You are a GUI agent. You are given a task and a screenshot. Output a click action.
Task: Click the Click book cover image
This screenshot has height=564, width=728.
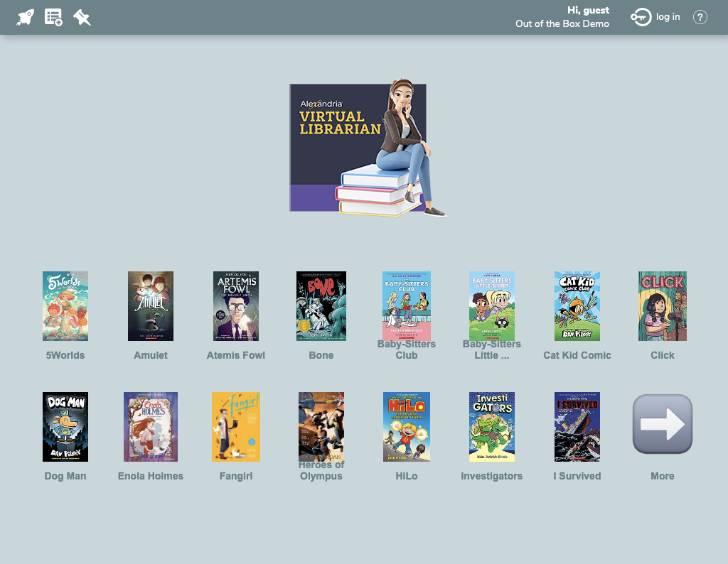[663, 306]
